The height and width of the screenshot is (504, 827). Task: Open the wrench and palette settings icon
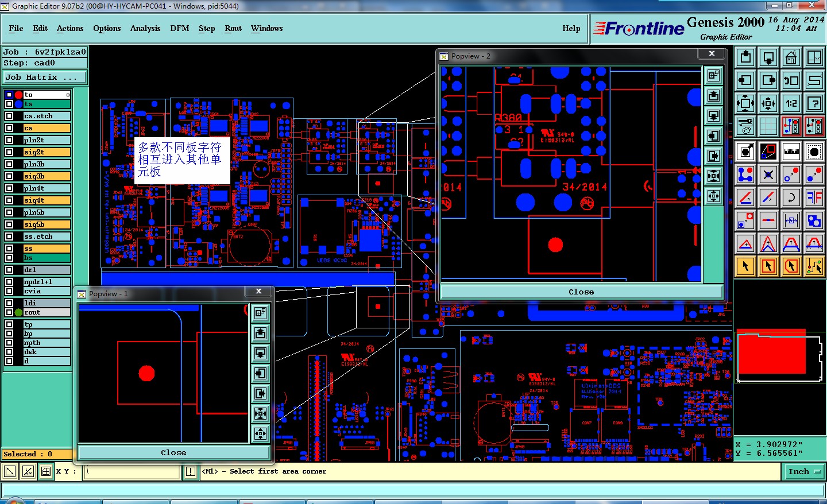[x=745, y=126]
